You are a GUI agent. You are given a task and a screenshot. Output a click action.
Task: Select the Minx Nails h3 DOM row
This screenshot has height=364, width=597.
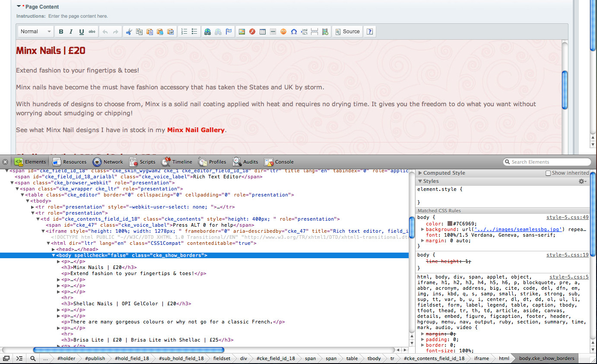[x=99, y=268]
